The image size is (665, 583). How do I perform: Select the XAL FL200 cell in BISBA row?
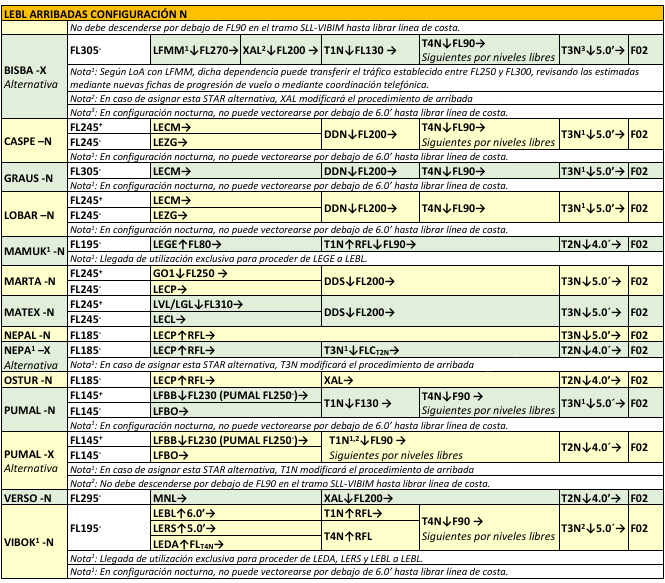tap(280, 48)
